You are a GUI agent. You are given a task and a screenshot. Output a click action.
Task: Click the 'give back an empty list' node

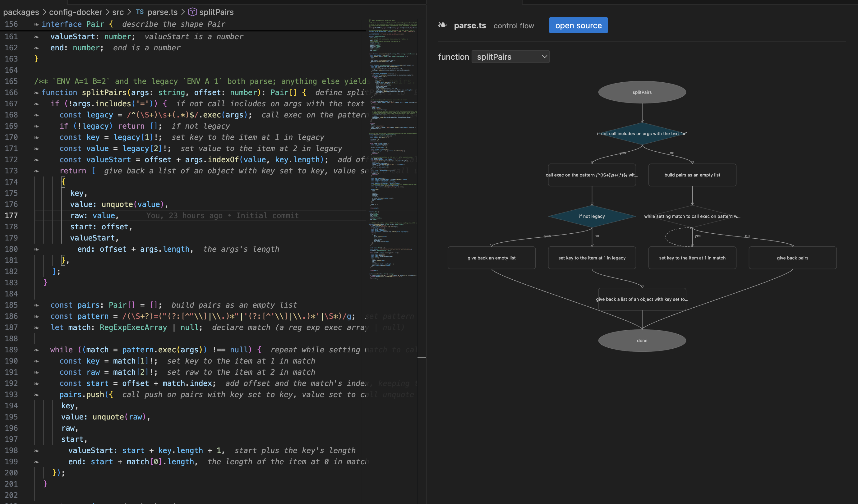pyautogui.click(x=491, y=258)
